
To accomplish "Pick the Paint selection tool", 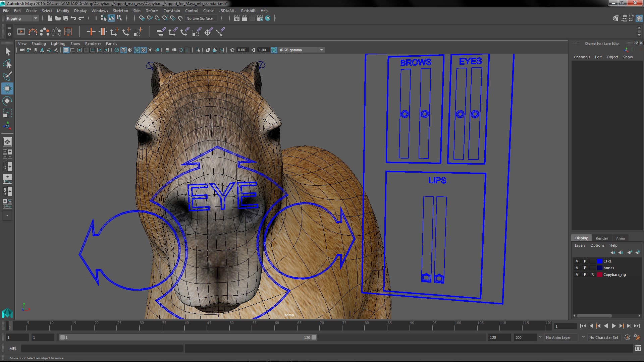I will click(7, 76).
